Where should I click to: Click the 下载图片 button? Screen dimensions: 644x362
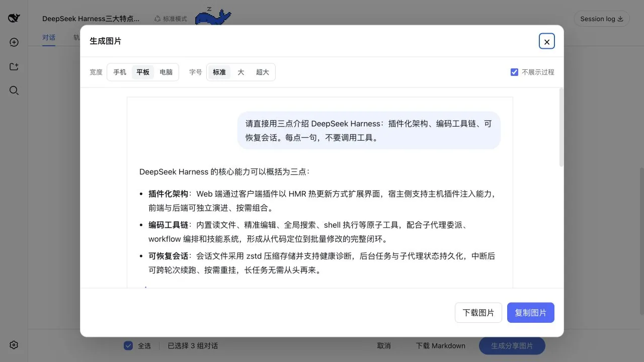coord(478,312)
